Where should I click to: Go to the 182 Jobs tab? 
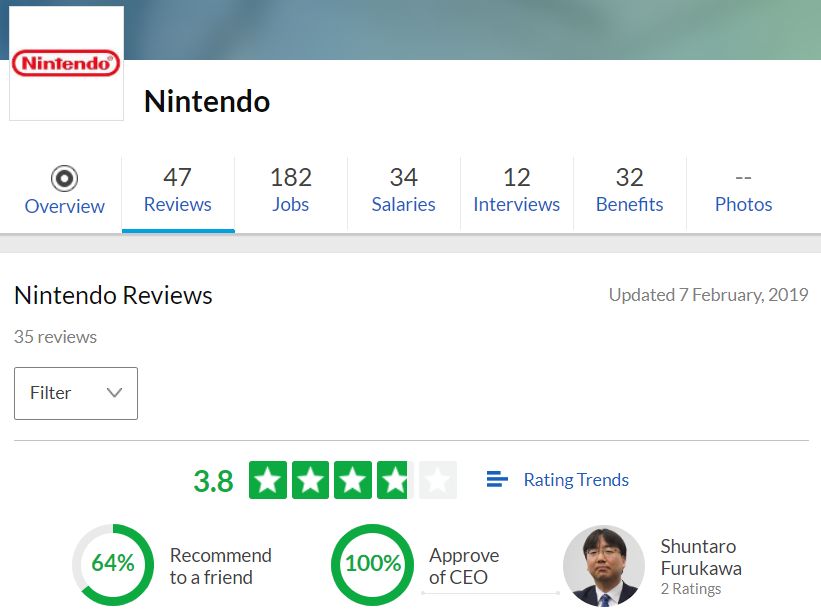coord(291,192)
